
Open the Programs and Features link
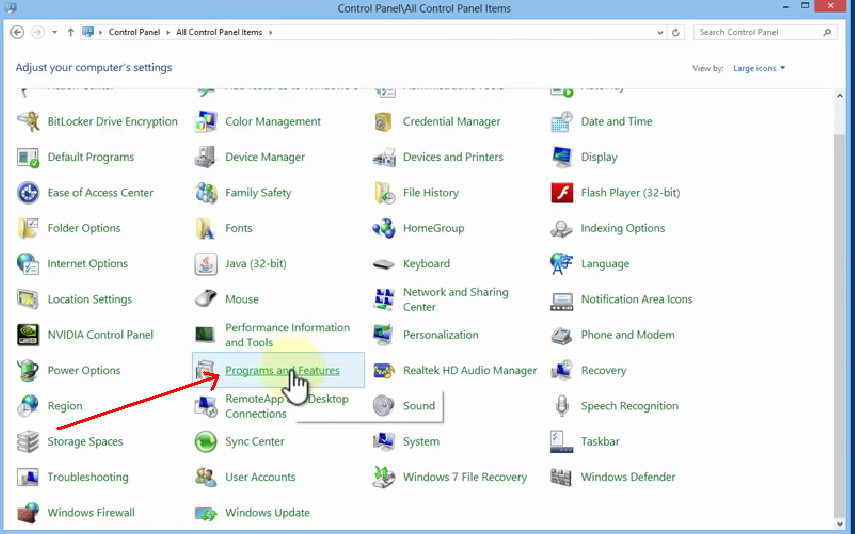282,370
